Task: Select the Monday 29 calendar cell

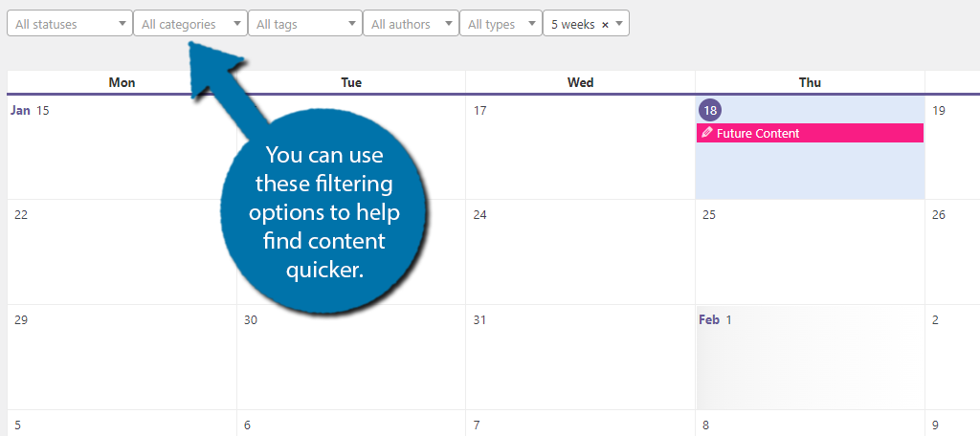Action: tap(122, 358)
